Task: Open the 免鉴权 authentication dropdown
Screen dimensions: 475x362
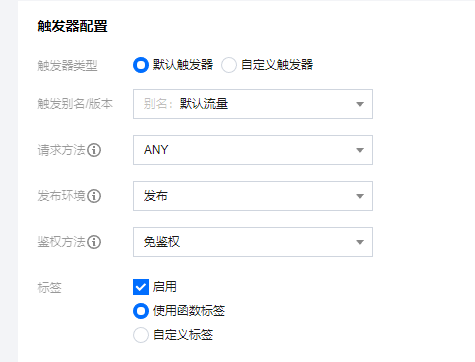Action: point(253,242)
